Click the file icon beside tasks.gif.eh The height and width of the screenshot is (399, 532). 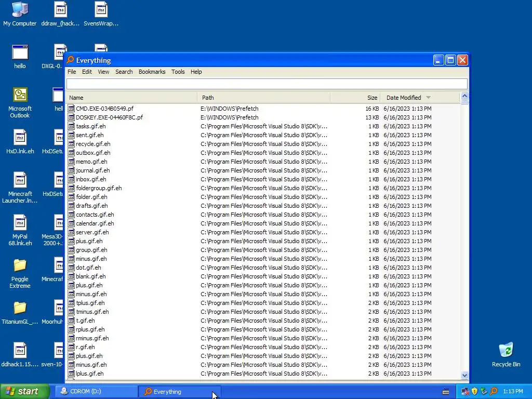click(x=71, y=126)
